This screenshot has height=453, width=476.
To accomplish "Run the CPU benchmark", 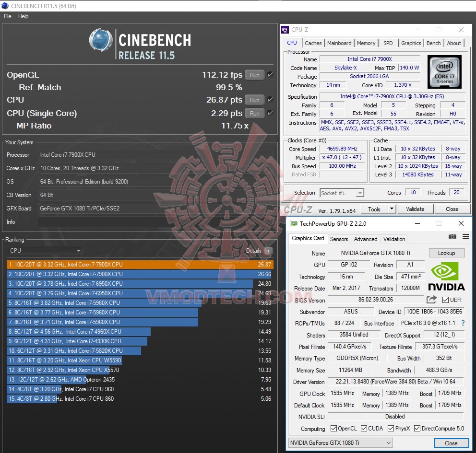I will point(254,100).
